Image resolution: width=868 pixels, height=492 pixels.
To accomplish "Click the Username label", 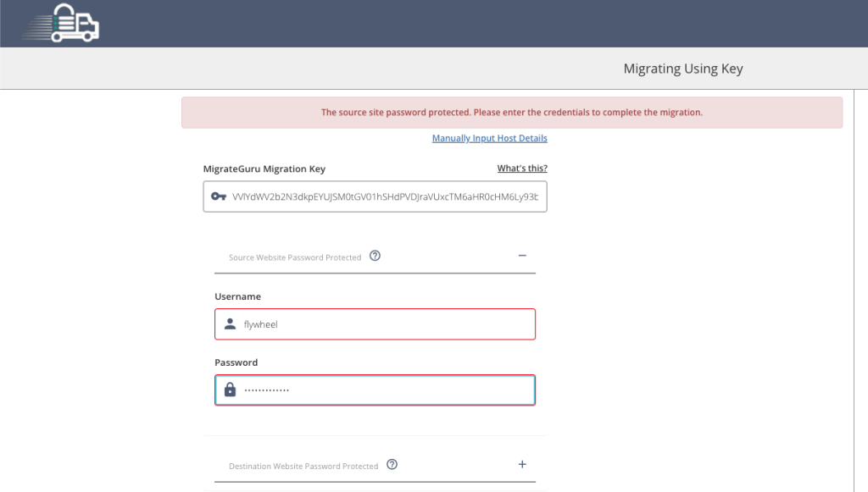I will click(x=237, y=296).
